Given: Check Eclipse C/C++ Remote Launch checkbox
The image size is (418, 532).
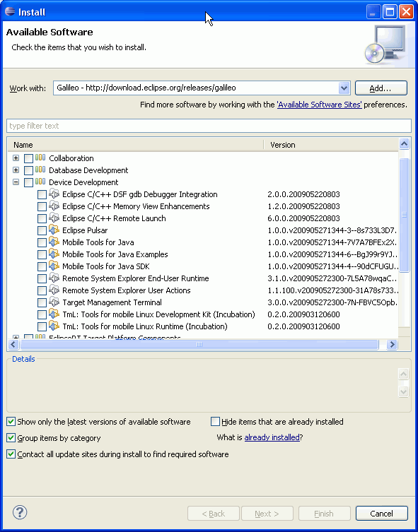Looking at the screenshot, I should (42, 218).
